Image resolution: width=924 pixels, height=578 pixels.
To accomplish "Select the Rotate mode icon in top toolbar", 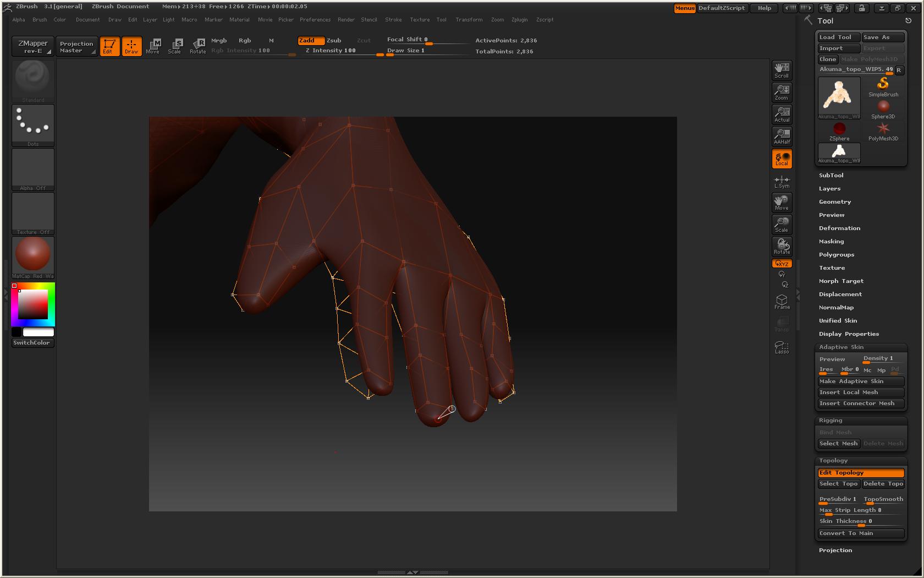I will click(197, 46).
